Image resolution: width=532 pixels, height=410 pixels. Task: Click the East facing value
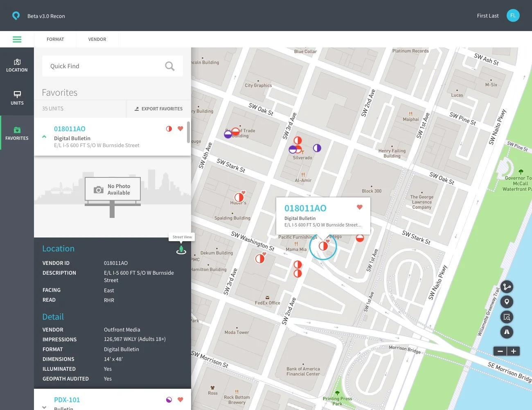[109, 291]
